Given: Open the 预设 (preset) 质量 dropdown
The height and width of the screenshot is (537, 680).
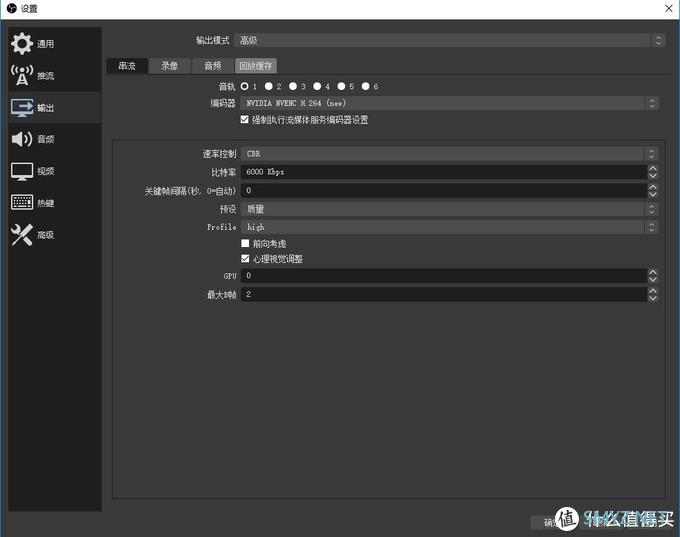Looking at the screenshot, I should pyautogui.click(x=450, y=209).
